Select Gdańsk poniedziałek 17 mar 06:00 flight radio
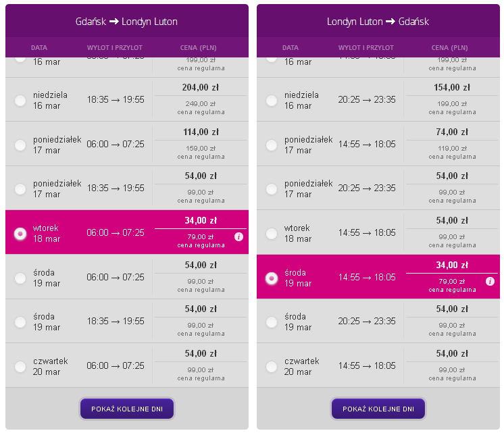 tap(20, 145)
